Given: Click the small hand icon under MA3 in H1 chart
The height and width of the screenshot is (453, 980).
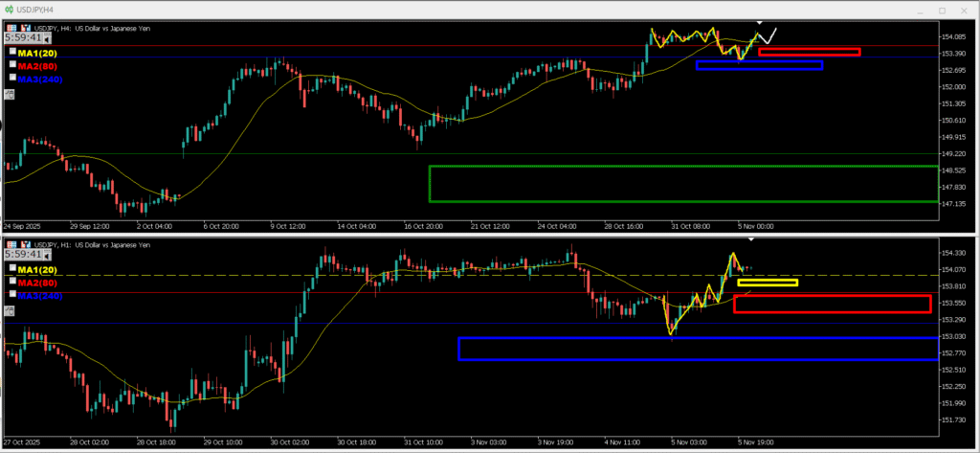Looking at the screenshot, I should (10, 310).
